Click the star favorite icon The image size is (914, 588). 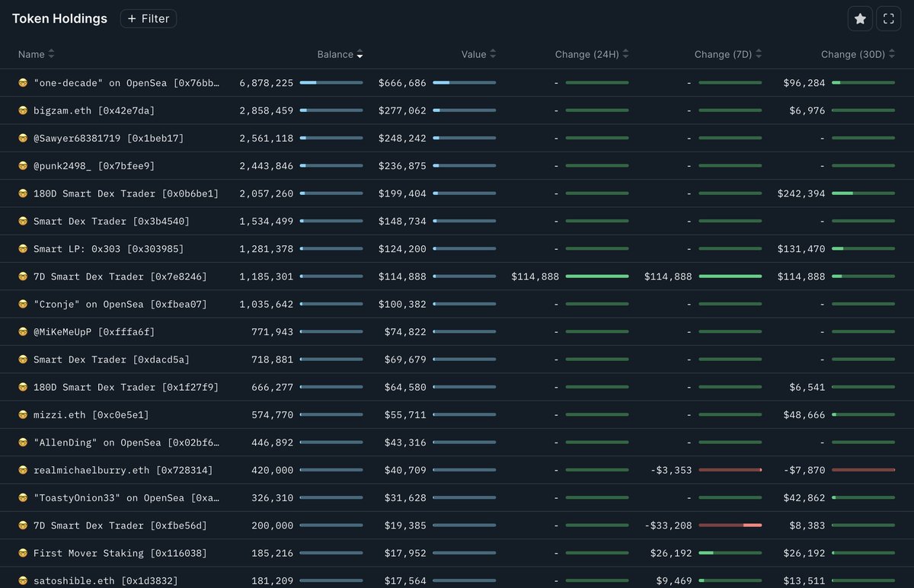tap(860, 19)
